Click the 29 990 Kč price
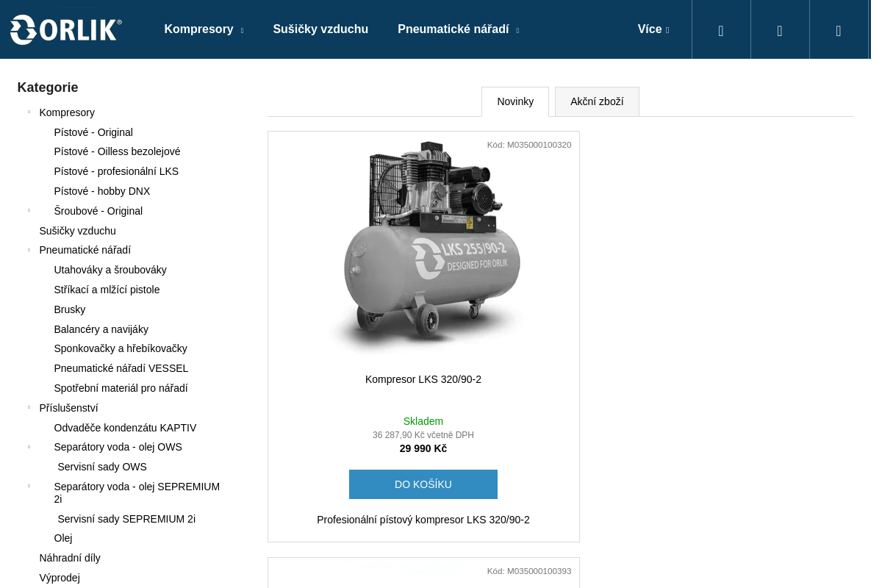Viewport: 882px width, 588px height. 423,448
